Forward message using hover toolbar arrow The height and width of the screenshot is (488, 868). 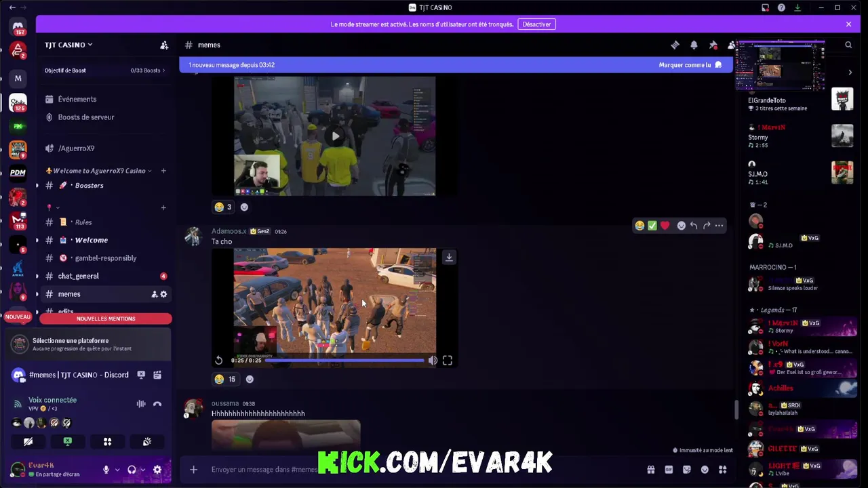[x=707, y=226]
